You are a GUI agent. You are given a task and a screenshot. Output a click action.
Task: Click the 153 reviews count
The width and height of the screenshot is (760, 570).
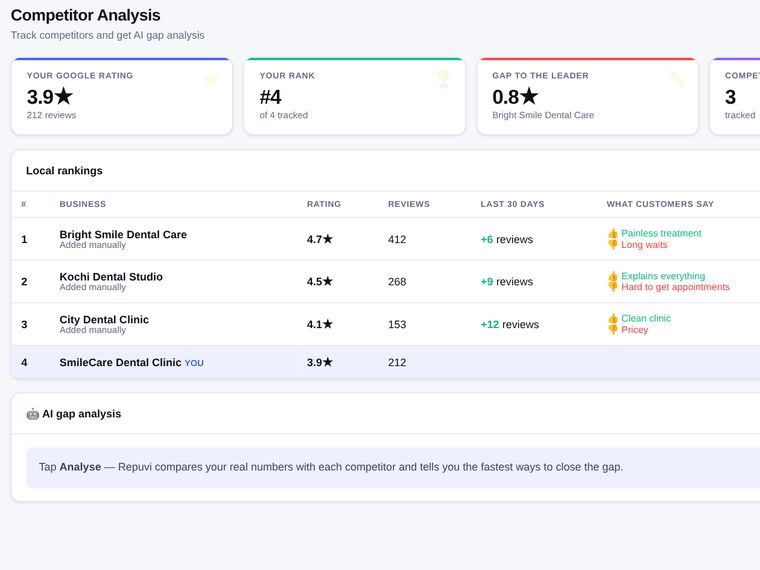click(x=397, y=324)
